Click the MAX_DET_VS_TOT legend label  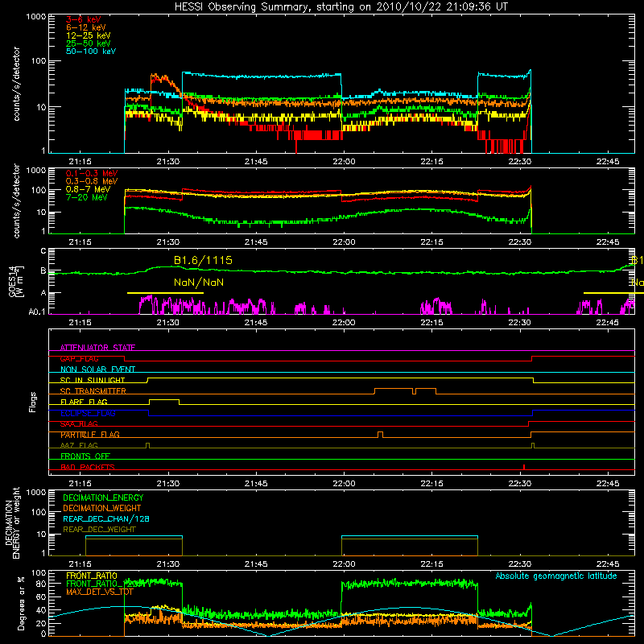(x=100, y=592)
